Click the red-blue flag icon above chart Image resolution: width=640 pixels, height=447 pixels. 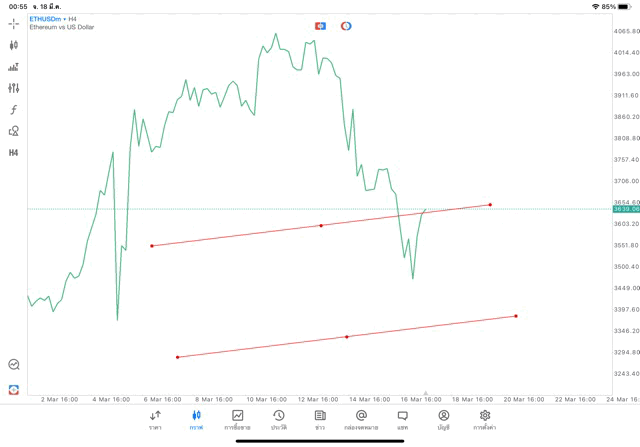point(320,26)
